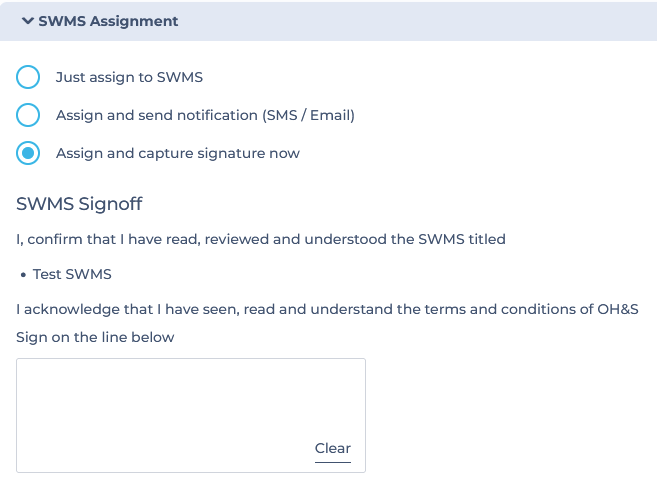The width and height of the screenshot is (657, 486).
Task: Click the underline beneath the Clear link
Action: point(333,462)
